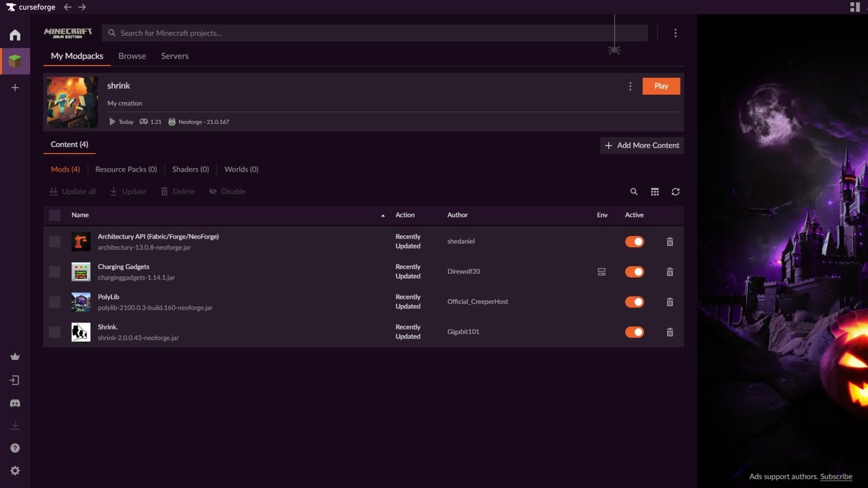Viewport: 868px width, 488px height.
Task: Delete Charging Gadgets with trash icon
Action: [669, 272]
